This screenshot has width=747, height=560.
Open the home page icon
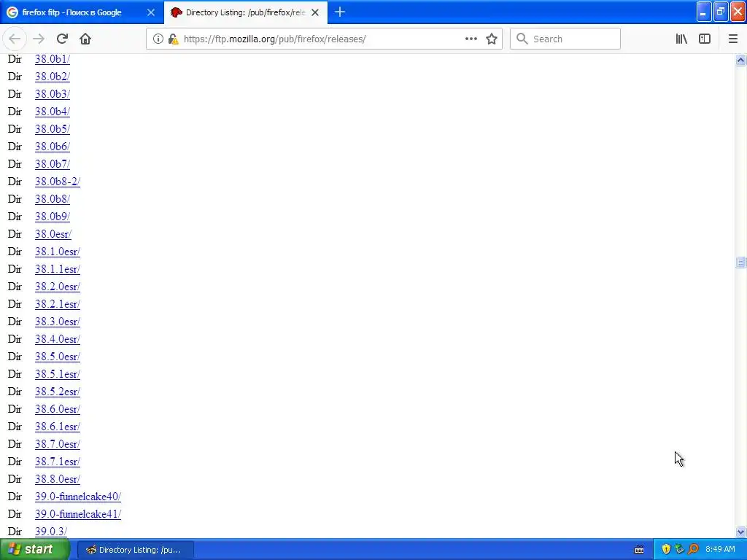[85, 39]
